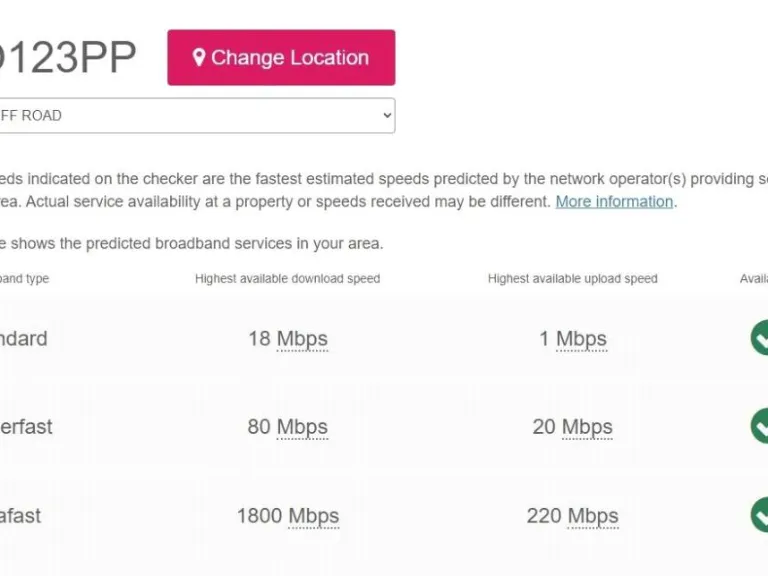Click the postcode heading ending 123PP
Viewport: 768px width, 576px height.
(66, 57)
